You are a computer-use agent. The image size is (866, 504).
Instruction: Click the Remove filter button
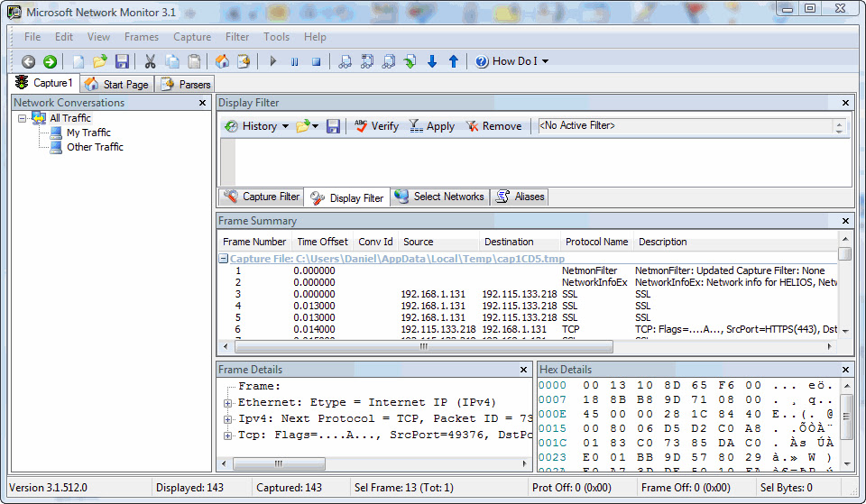click(494, 126)
